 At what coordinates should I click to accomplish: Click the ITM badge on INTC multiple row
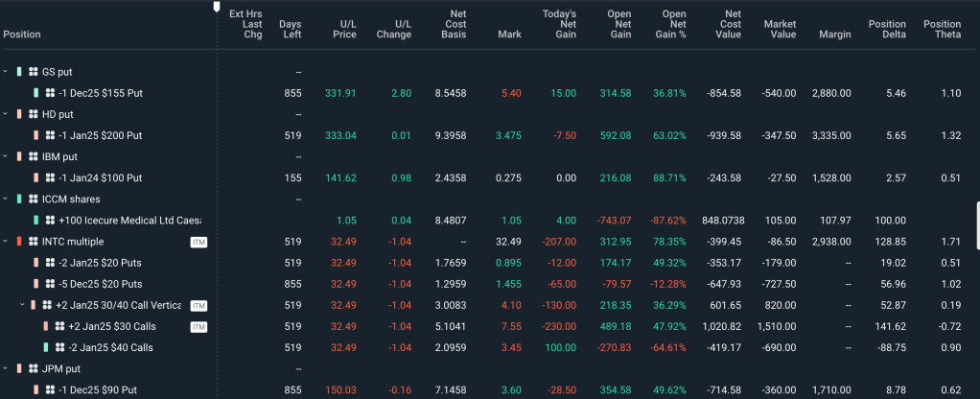click(198, 242)
